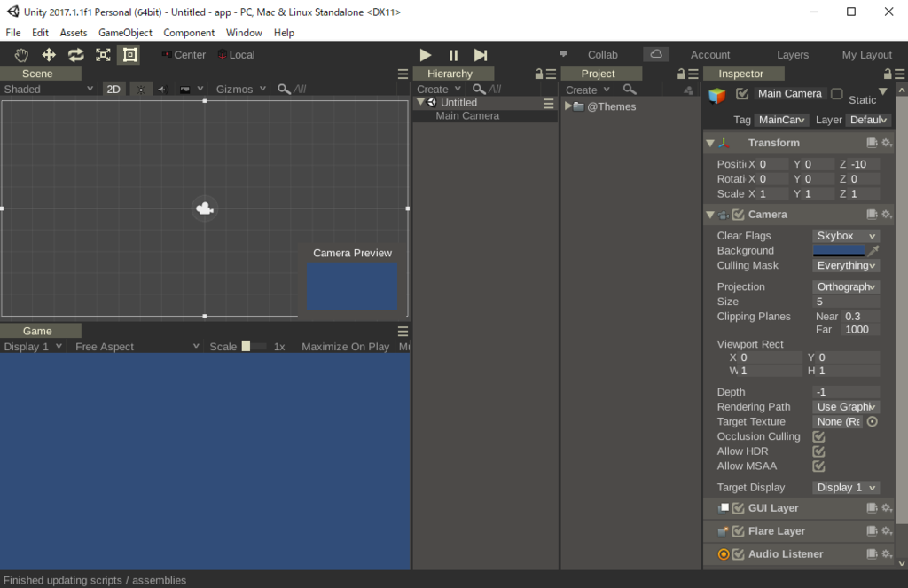Select the Move tool
Screen dimensions: 908x588
pos(49,54)
